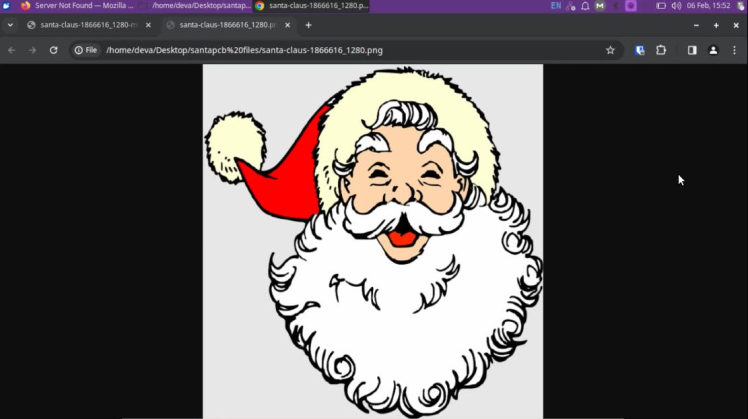The width and height of the screenshot is (748, 419).
Task: Reload the current page
Action: 53,50
